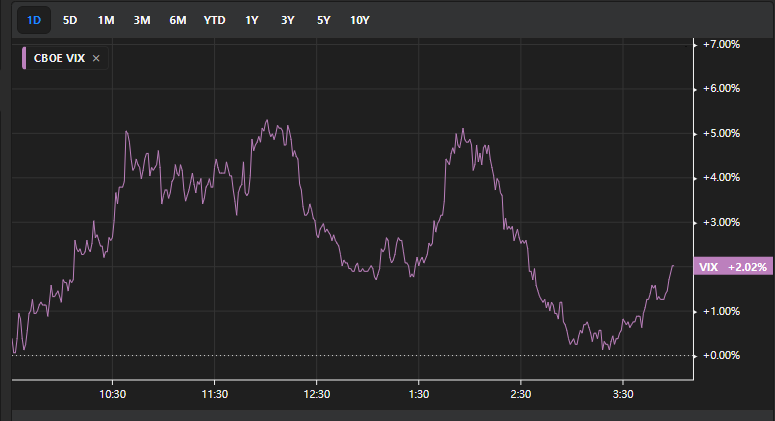Image resolution: width=775 pixels, height=421 pixels.
Task: Click the CBOE VIX legend label
Action: [60, 59]
